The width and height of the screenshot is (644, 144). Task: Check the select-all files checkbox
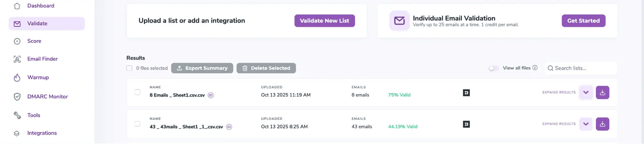[129, 68]
